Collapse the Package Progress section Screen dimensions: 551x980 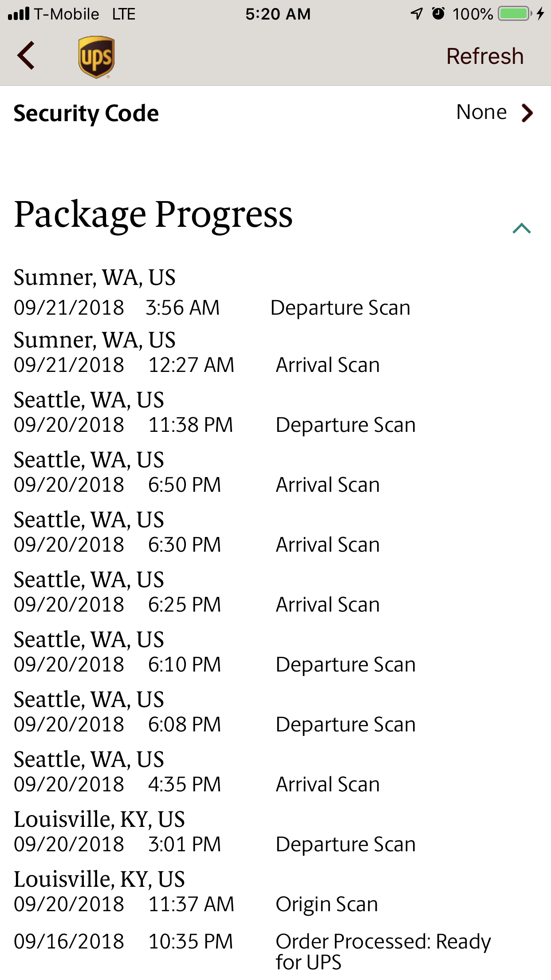tap(521, 228)
